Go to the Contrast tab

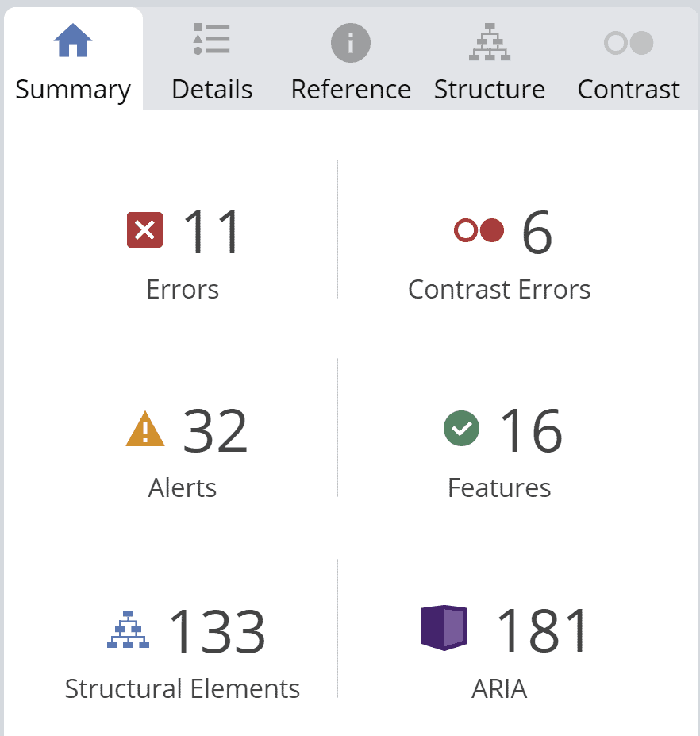(629, 90)
